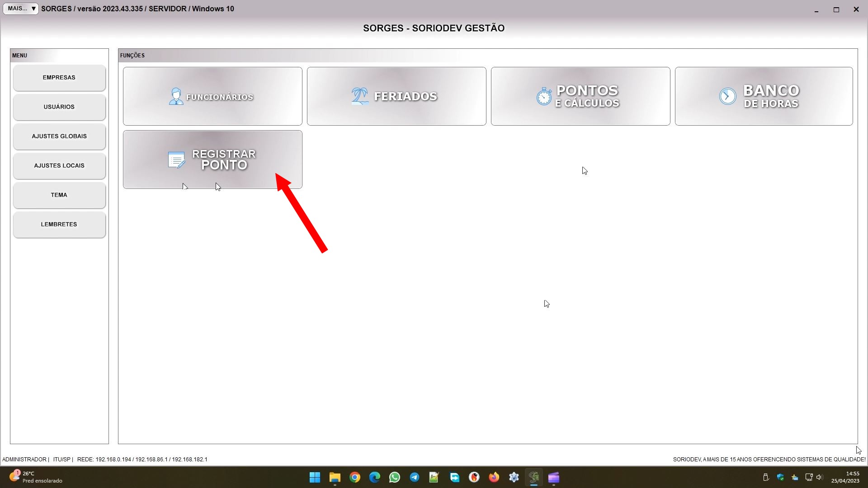Click the Tema button
Screen dimensions: 868x488
tap(59, 195)
